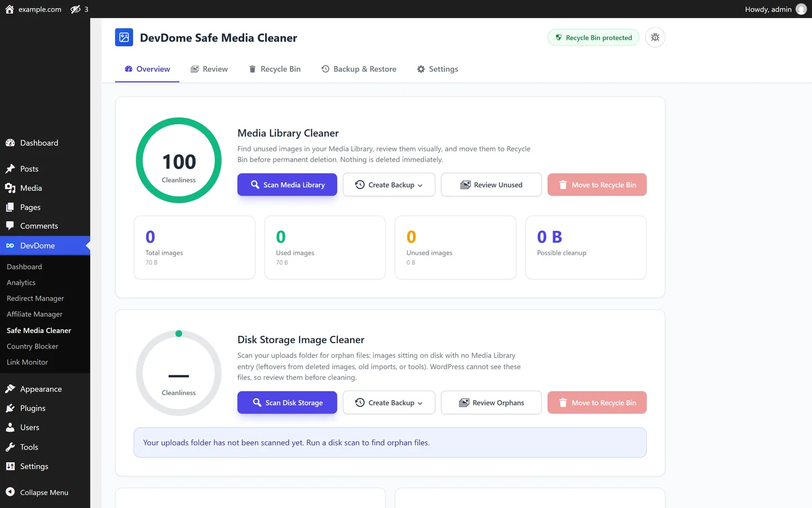Image resolution: width=812 pixels, height=508 pixels.
Task: Click the Appearance brush icon
Action: click(x=10, y=389)
